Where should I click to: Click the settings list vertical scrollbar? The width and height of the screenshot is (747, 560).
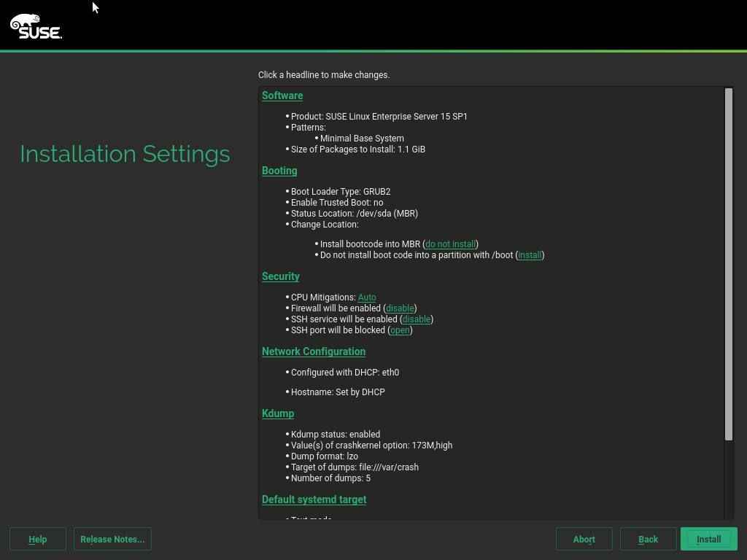(728, 262)
